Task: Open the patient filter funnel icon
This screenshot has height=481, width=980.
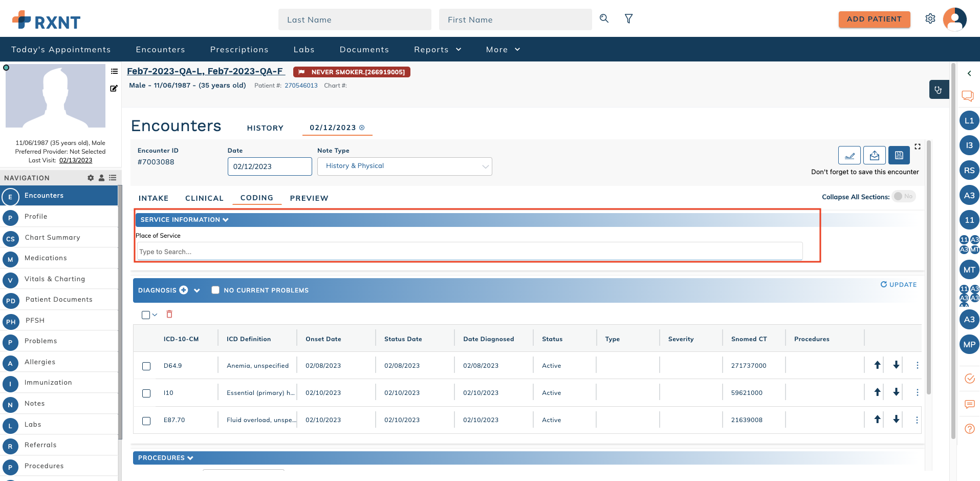Action: click(x=628, y=19)
